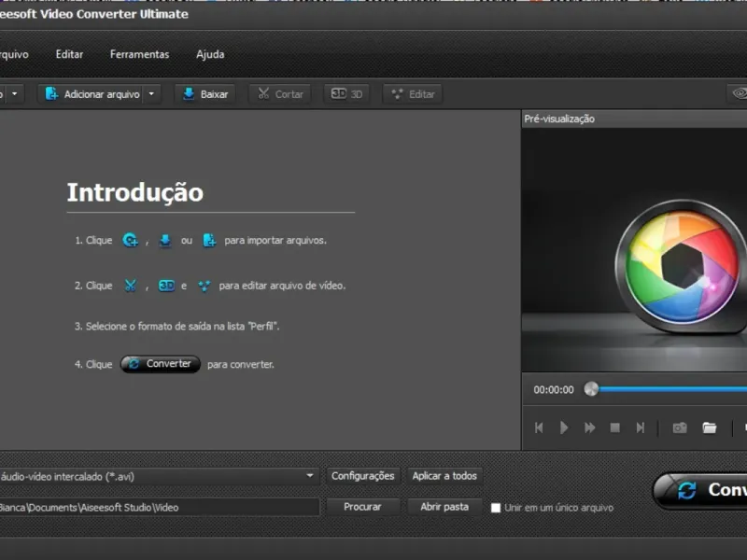Open the Editar menu

click(x=69, y=54)
